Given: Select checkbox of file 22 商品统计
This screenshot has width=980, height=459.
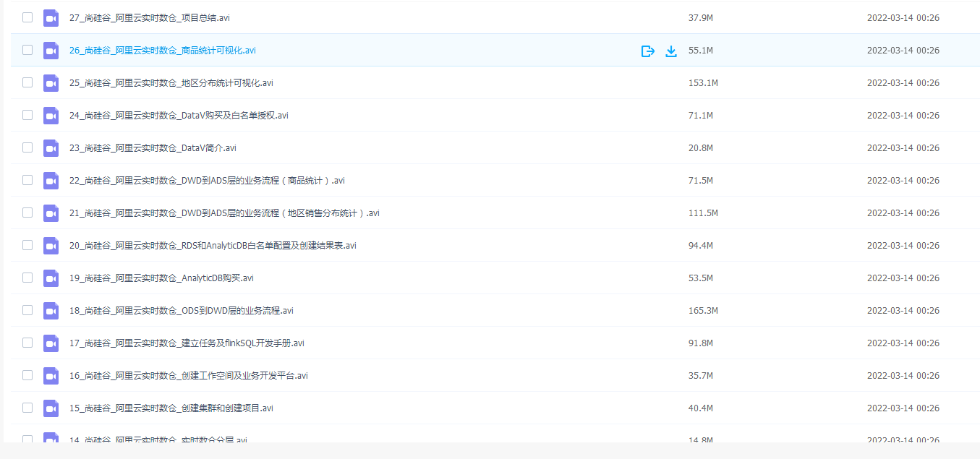Looking at the screenshot, I should tap(27, 180).
